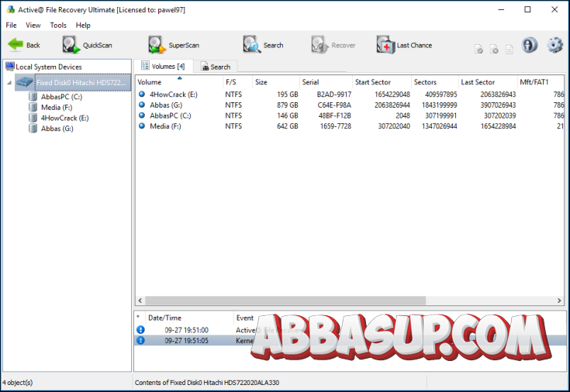
Task: Select '4HowCrack (E:)' in device tree
Action: tap(64, 118)
